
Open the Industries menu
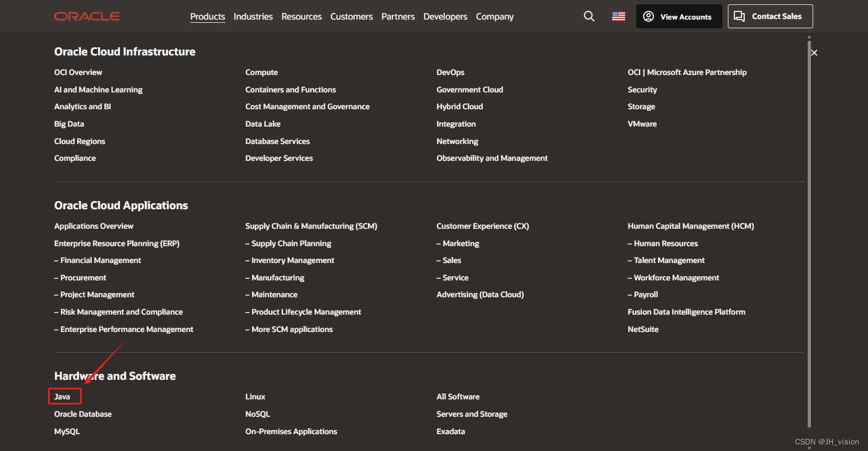pyautogui.click(x=253, y=17)
